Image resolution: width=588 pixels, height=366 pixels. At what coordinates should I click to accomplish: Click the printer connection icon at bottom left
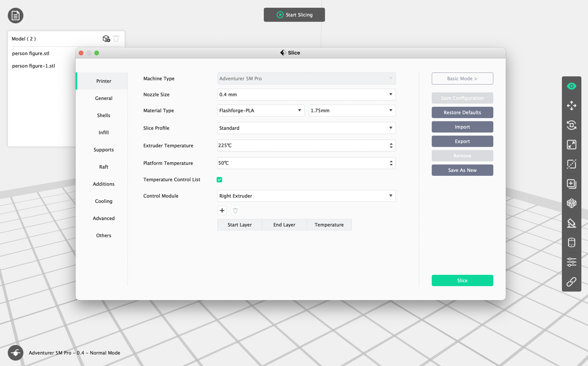(x=15, y=353)
